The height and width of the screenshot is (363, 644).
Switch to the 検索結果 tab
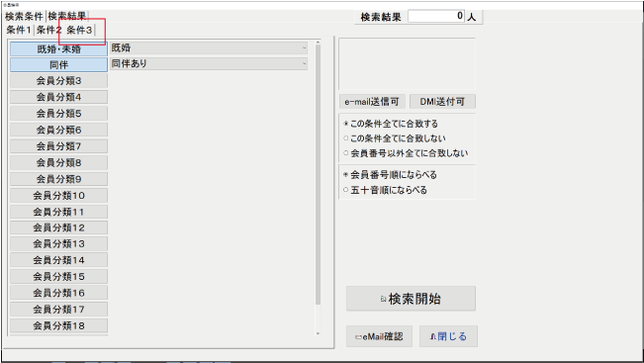(x=67, y=17)
